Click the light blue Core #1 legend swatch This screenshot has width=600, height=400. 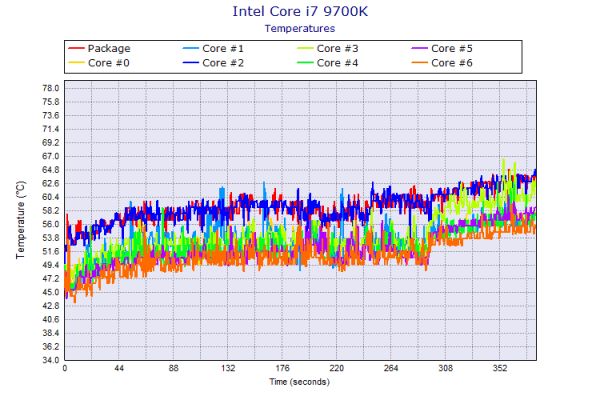click(x=191, y=48)
